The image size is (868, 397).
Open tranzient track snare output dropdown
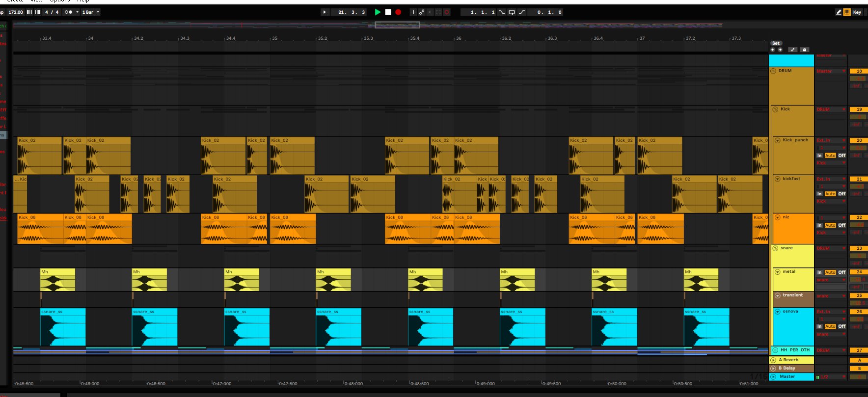(831, 296)
